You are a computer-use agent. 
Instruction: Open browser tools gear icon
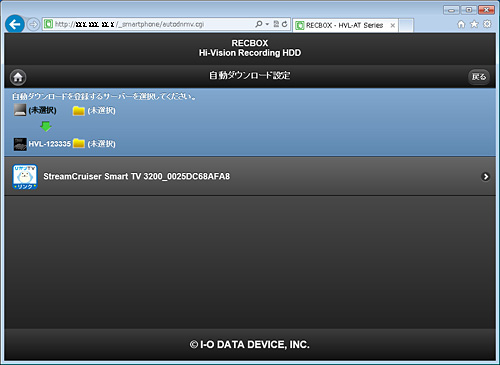487,24
